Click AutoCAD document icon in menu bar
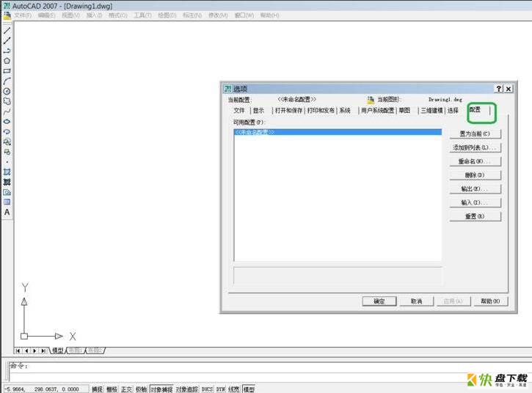This screenshot has width=532, height=393. click(x=7, y=15)
